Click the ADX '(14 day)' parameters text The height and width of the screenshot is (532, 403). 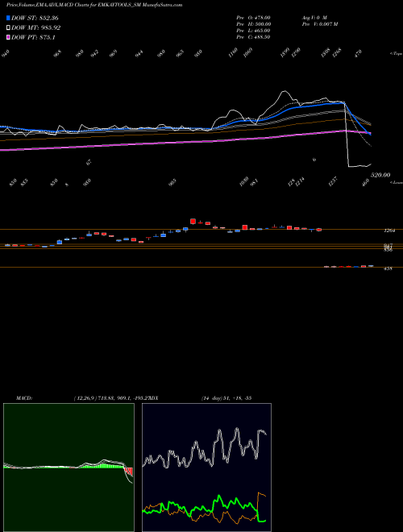point(226,398)
